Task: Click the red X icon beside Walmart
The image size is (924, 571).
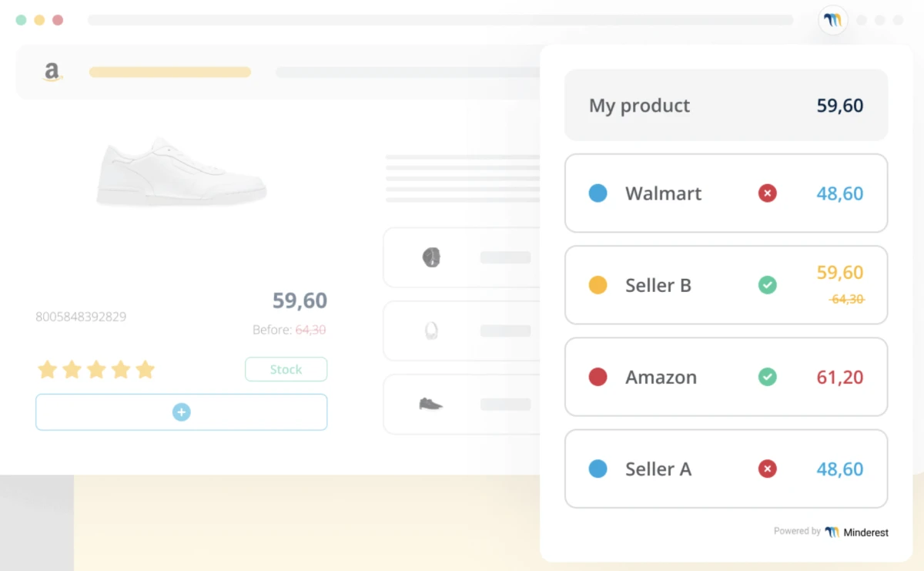Action: (767, 193)
